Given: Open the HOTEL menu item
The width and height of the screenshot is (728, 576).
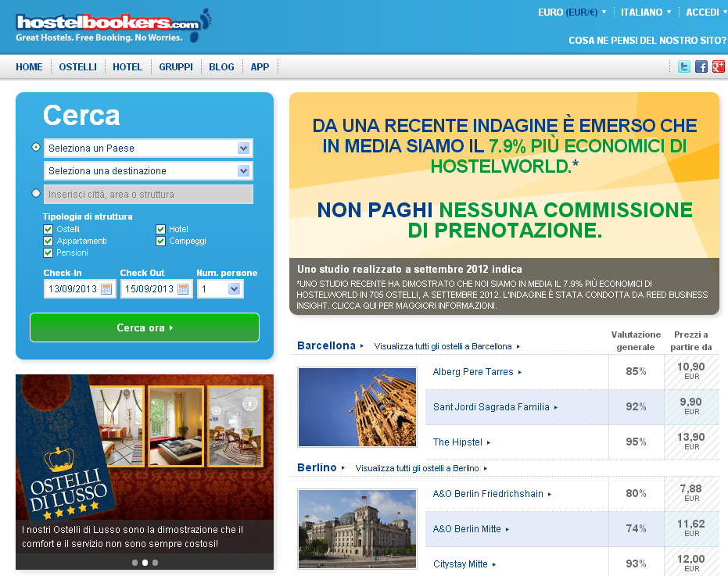Looking at the screenshot, I should [x=127, y=67].
